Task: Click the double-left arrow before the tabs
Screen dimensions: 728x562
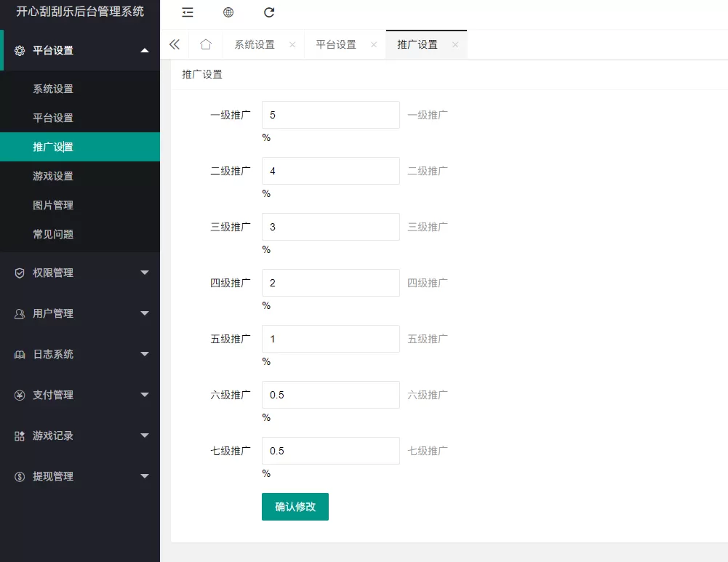Action: point(174,44)
